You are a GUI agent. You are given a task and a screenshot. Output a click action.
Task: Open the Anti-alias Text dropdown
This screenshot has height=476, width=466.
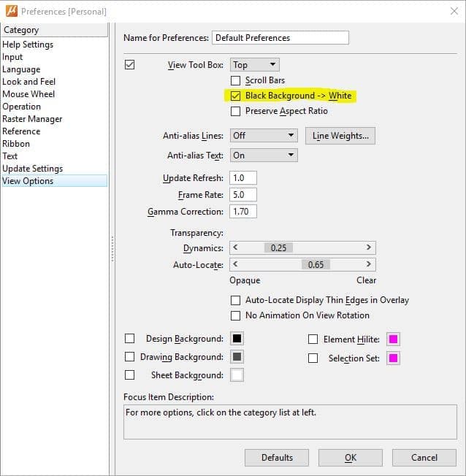264,155
